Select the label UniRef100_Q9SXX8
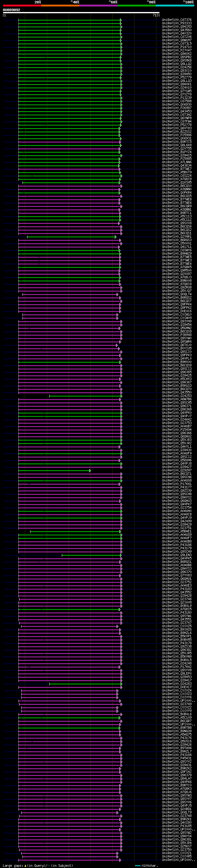The image size is (197, 868). 177,223
